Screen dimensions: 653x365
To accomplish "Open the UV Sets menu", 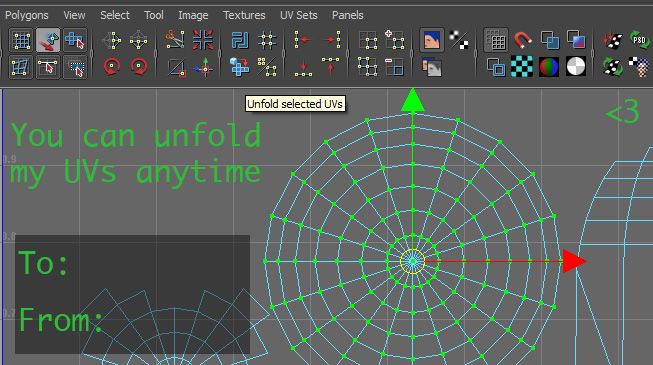I will 299,15.
